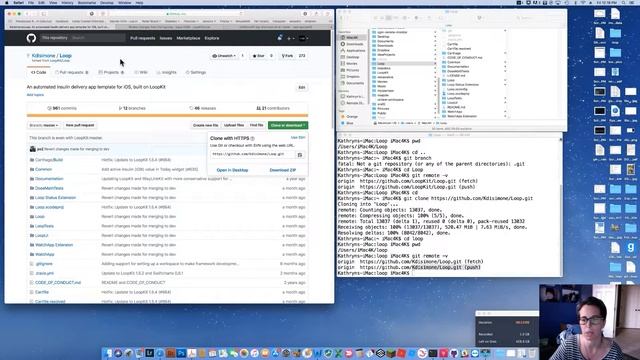Click Marketplace in GitHub header

(x=188, y=38)
